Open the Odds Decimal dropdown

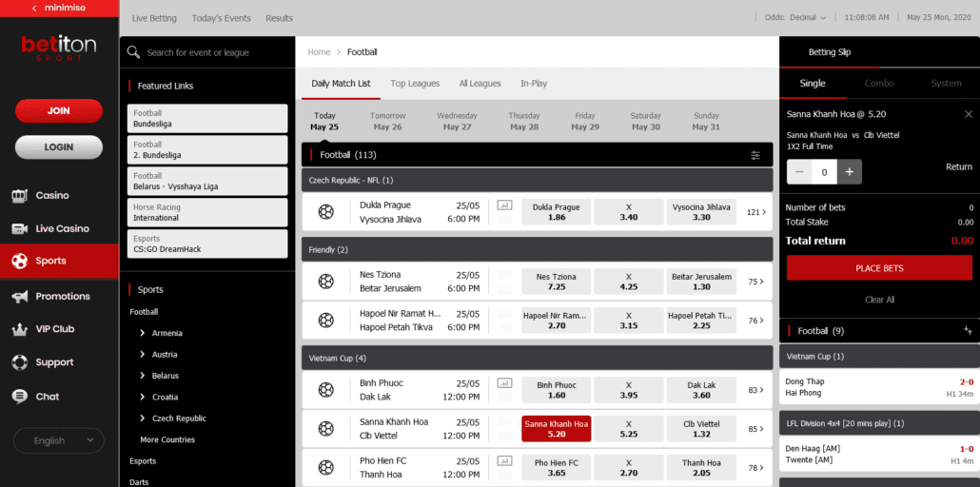[795, 17]
